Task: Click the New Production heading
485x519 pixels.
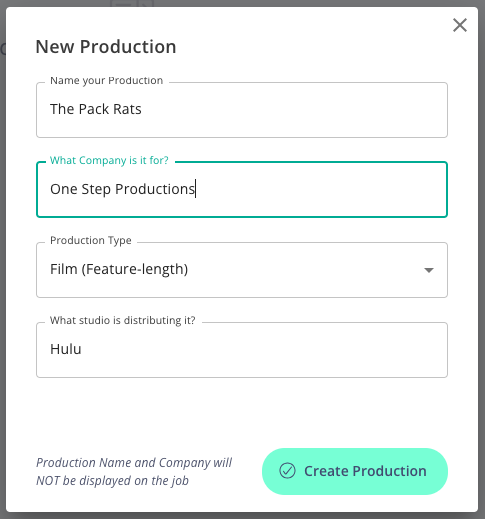Action: coord(106,46)
